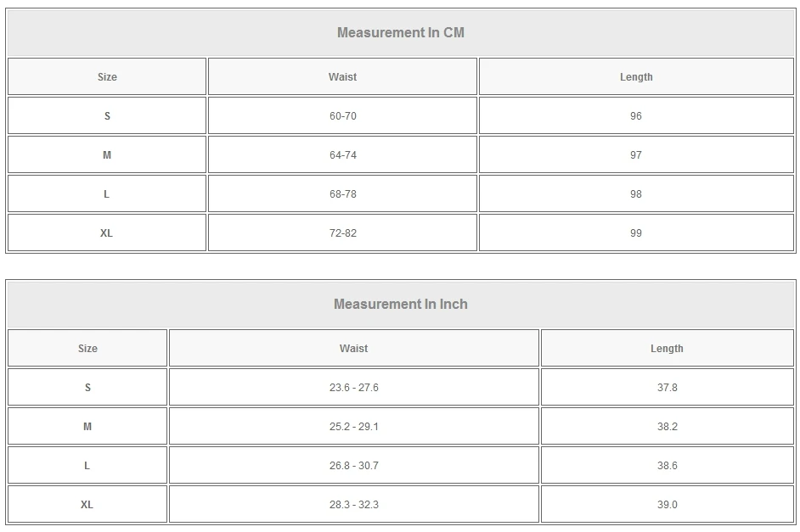Select the length cell showing 38.6

667,466
